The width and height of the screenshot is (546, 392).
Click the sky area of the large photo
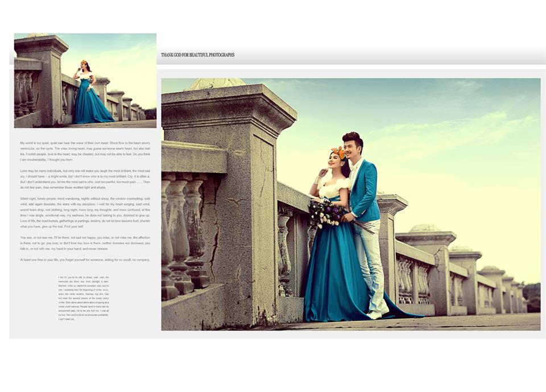[x=444, y=125]
